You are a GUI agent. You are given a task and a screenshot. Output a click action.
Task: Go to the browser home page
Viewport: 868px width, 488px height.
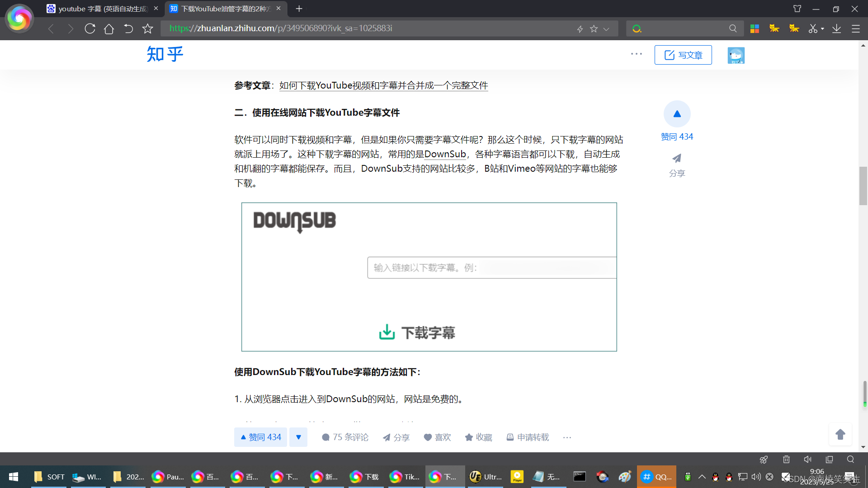(109, 29)
